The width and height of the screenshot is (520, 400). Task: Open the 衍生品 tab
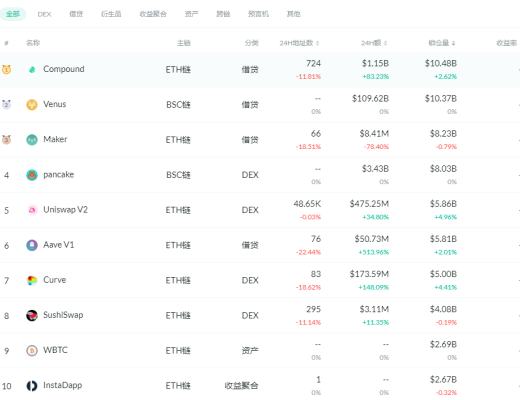tap(111, 14)
